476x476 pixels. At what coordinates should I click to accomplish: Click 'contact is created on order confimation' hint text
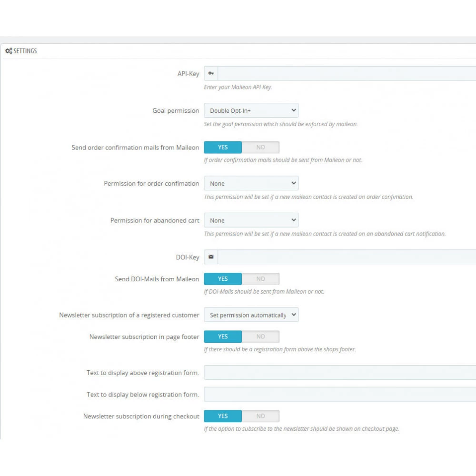click(x=363, y=197)
